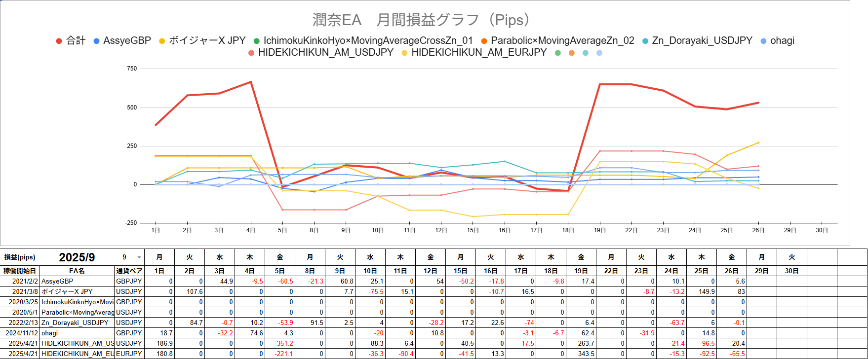
Task: Select the light blue ohagi legend dot
Action: [x=764, y=41]
